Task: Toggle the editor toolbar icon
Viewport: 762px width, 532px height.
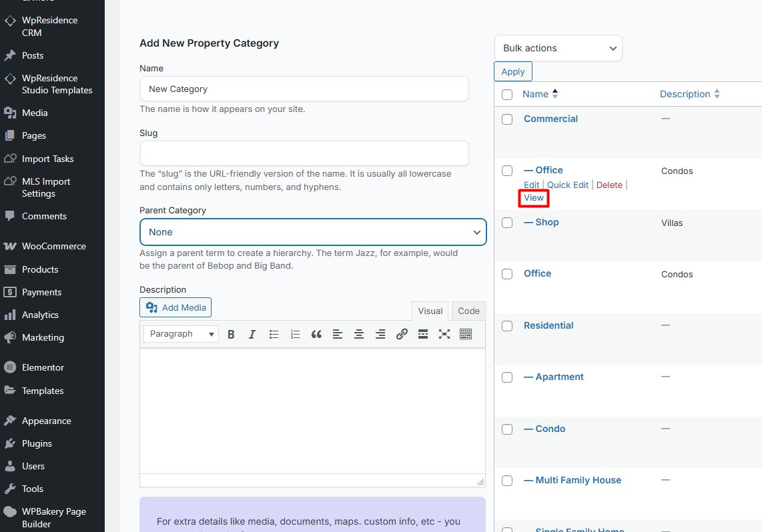Action: [466, 335]
